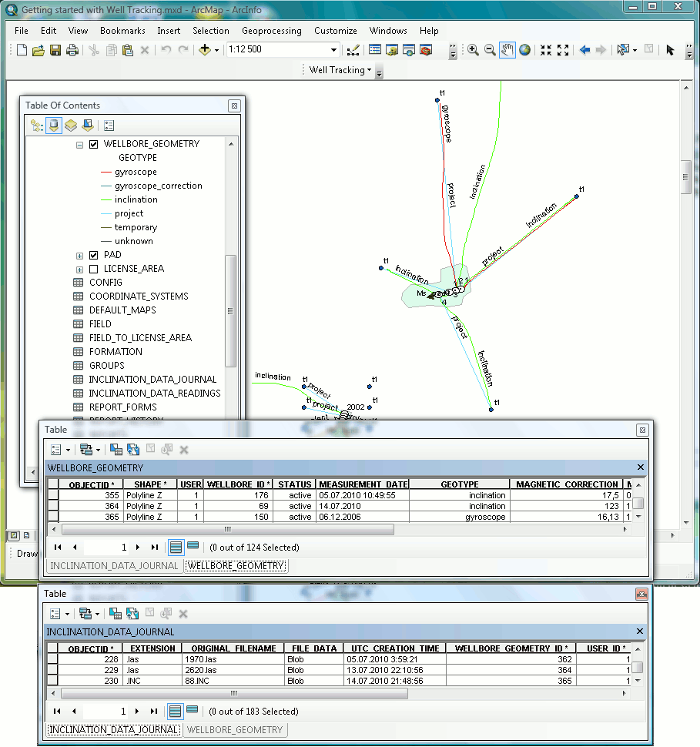Open the map scale dropdown
700x747 pixels.
click(x=334, y=50)
